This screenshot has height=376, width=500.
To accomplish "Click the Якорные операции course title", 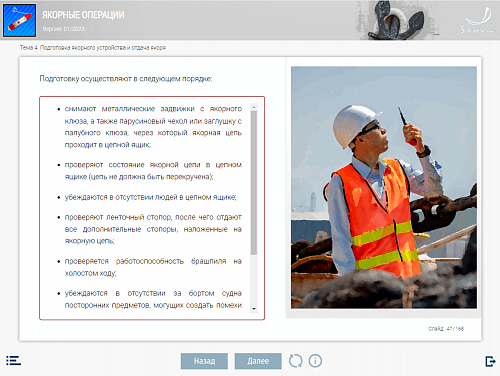I will point(83,15).
